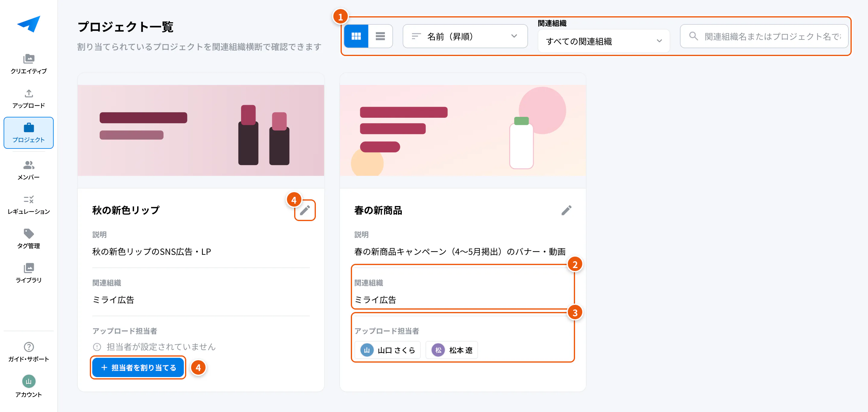Select the 松本 遼 assignee chip
This screenshot has height=412, width=868.
(452, 350)
